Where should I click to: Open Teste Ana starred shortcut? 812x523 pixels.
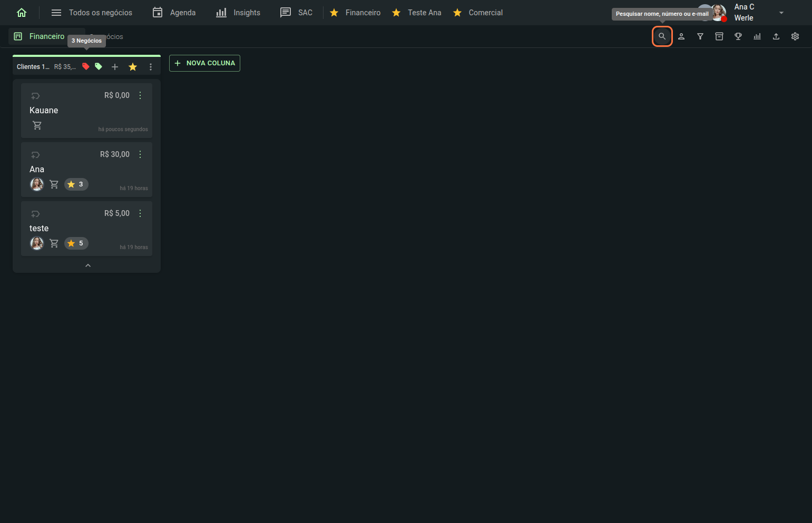[417, 13]
